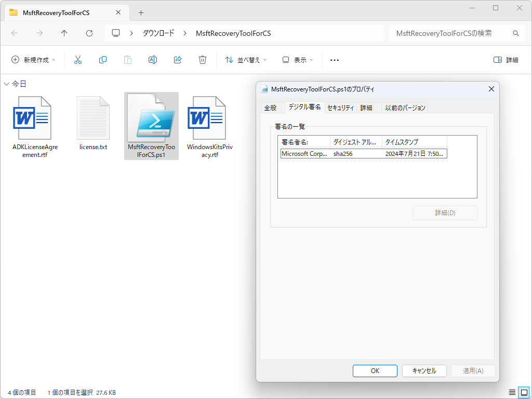532x399 pixels.
Task: Delete the selected file via the trash icon
Action: coord(202,59)
